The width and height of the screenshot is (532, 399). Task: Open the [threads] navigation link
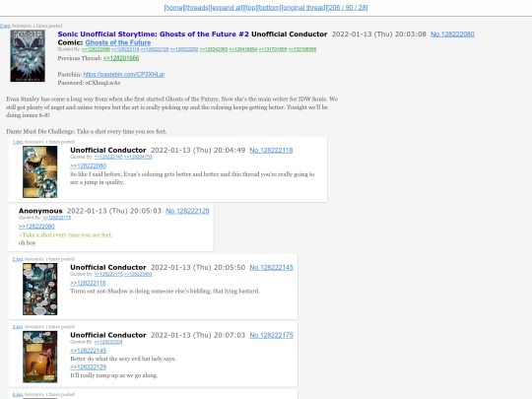pyautogui.click(x=197, y=8)
